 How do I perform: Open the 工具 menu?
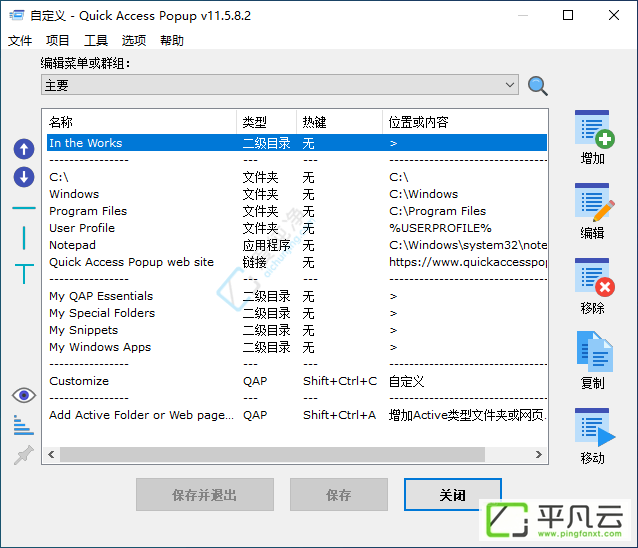tap(96, 41)
